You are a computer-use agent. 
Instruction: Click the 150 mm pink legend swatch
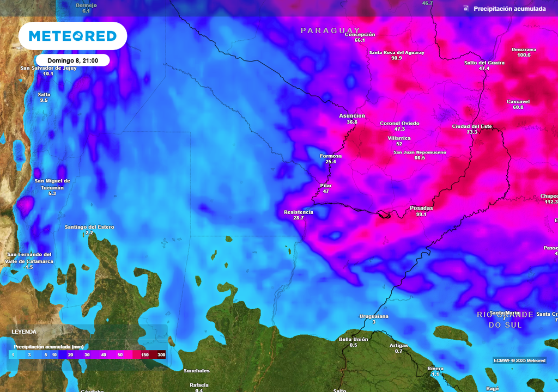point(145,354)
